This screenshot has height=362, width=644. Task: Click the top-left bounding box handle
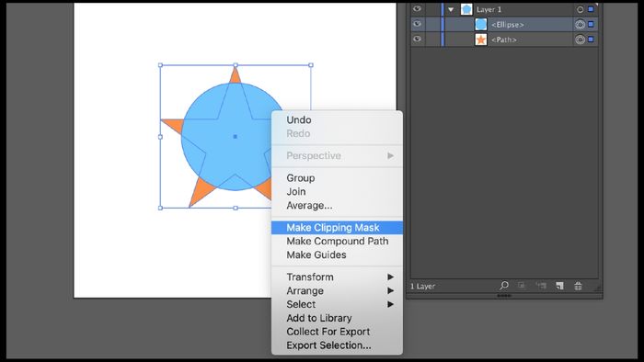point(161,65)
